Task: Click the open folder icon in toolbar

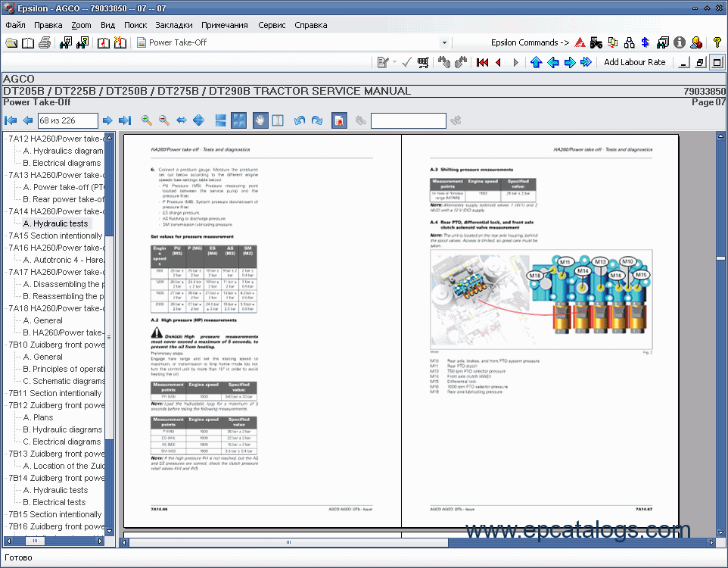Action: (11, 42)
